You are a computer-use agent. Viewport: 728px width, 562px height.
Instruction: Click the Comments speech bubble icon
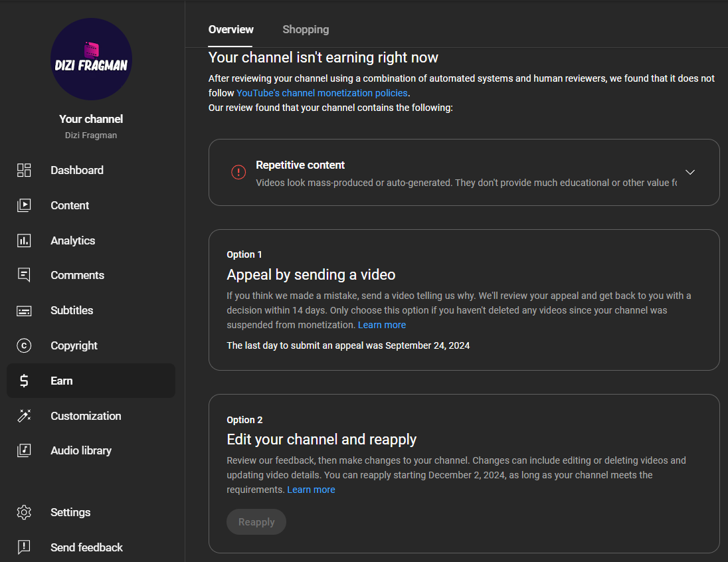(x=24, y=275)
